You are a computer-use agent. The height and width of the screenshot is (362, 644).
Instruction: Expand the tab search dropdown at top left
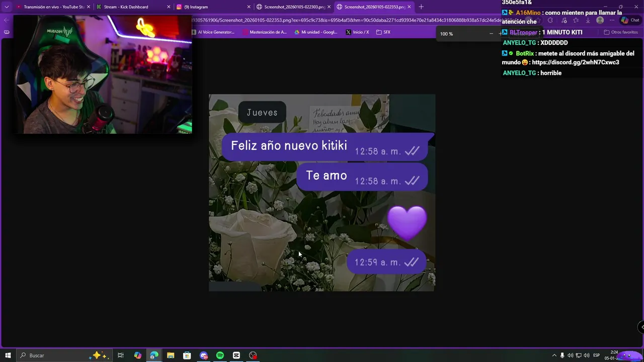coord(7,7)
